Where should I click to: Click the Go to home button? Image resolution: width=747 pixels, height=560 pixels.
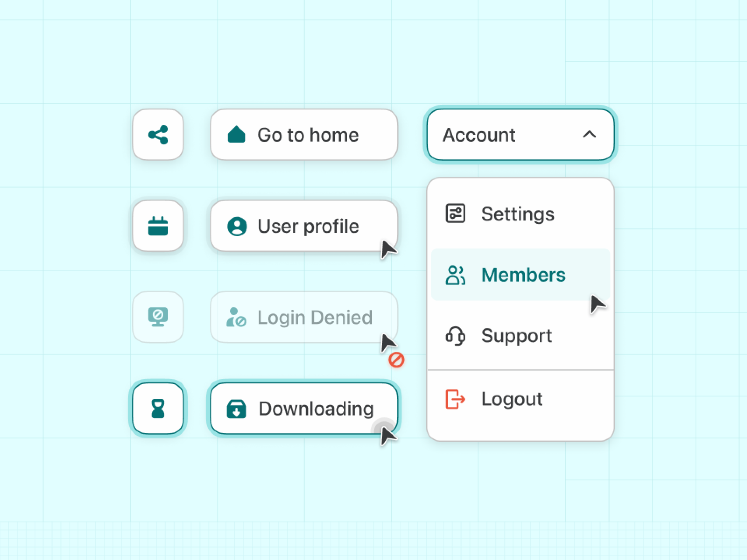(x=304, y=135)
